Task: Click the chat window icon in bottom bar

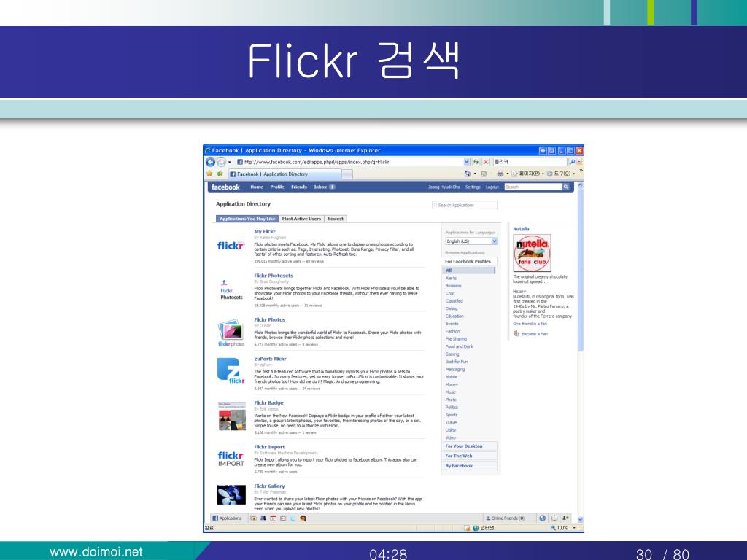Action: point(554,518)
